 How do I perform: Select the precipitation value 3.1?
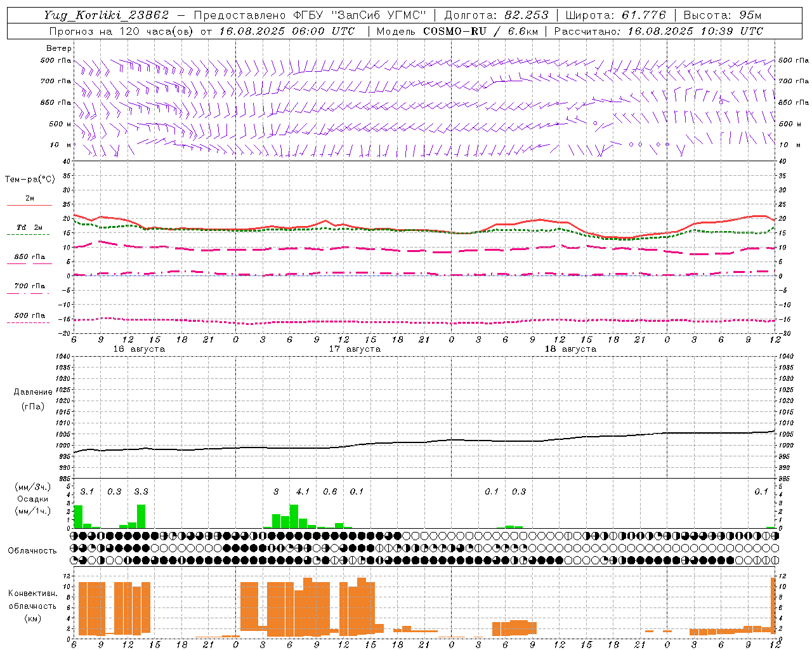tap(87, 492)
